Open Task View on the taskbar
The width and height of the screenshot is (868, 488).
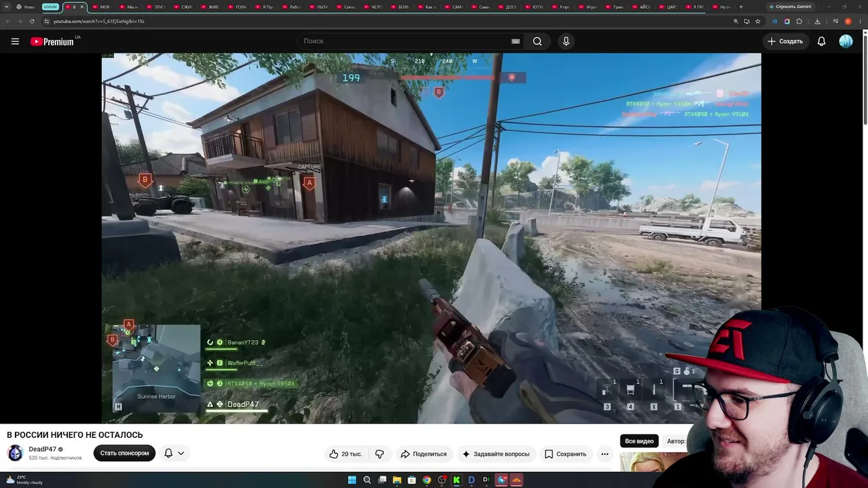[382, 480]
